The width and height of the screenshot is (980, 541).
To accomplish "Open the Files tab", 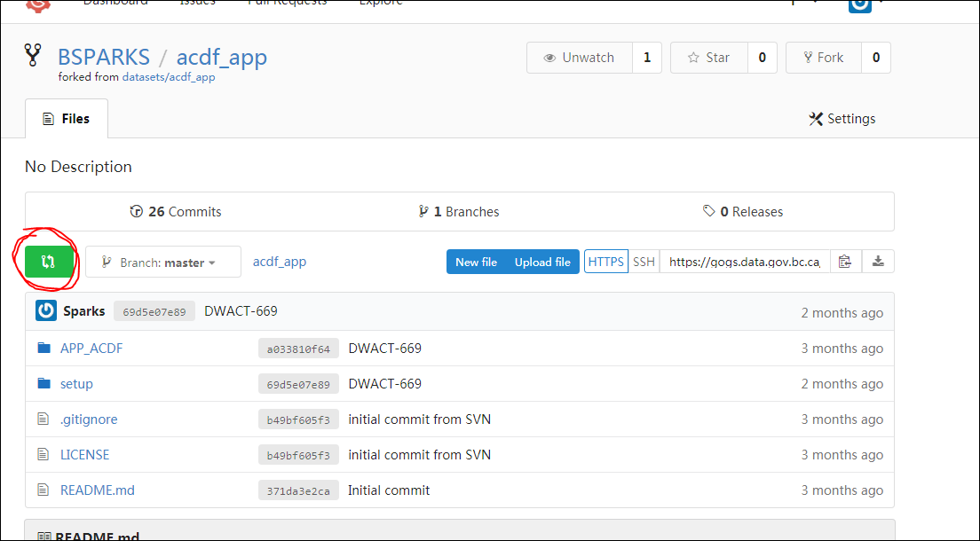I will [67, 119].
